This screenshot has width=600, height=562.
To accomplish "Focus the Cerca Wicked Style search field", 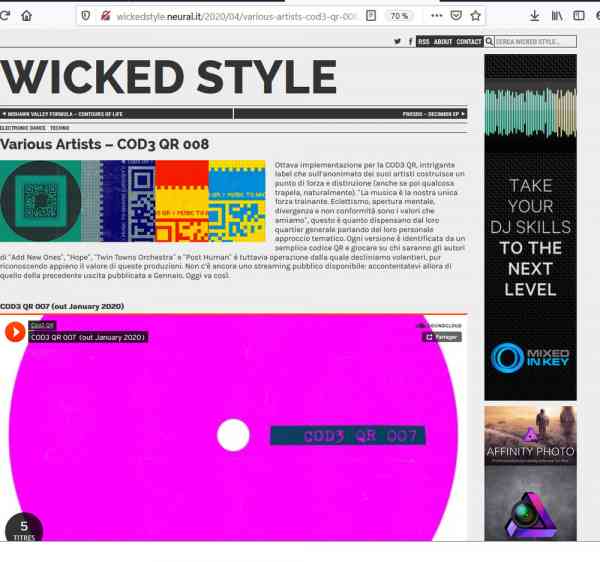I will [535, 42].
